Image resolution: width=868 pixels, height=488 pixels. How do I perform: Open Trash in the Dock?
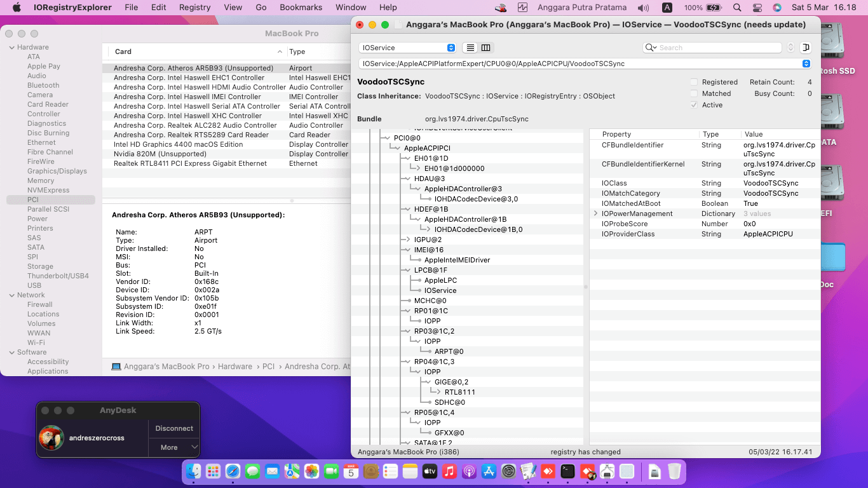(674, 471)
